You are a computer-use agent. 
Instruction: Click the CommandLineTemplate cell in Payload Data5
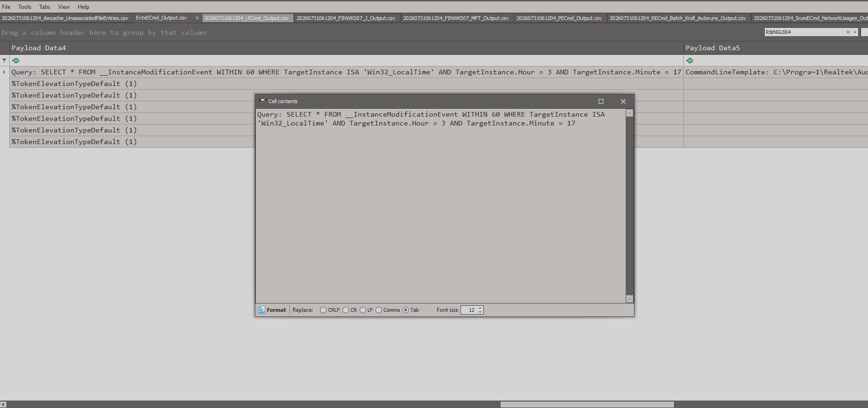pyautogui.click(x=776, y=72)
